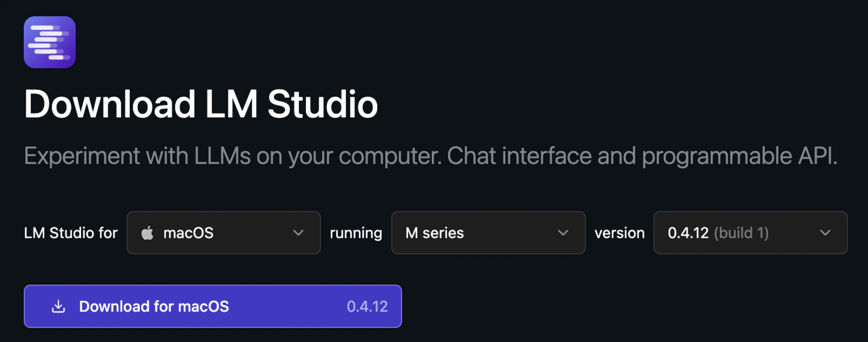Click the 0.4.12 version number in the version selector
The image size is (868, 342).
687,233
